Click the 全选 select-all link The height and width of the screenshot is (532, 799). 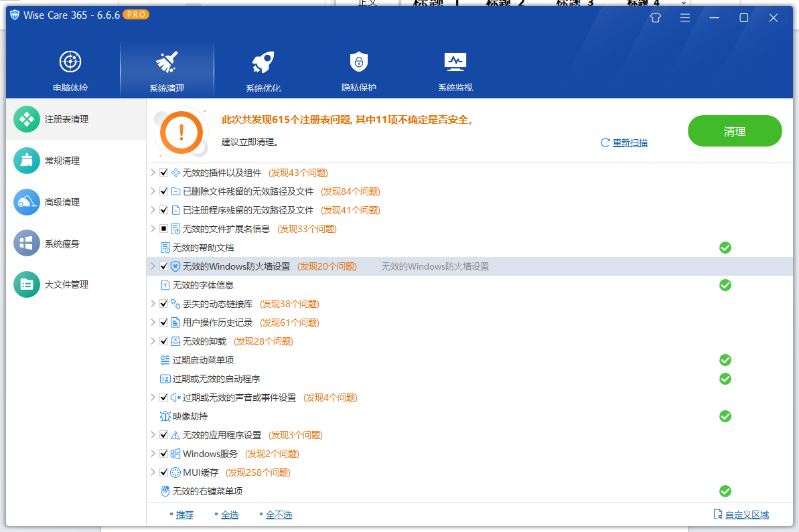(229, 515)
